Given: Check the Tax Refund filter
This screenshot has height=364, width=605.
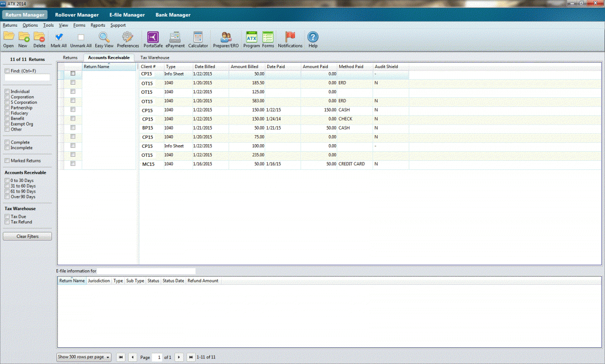Looking at the screenshot, I should click(x=7, y=222).
